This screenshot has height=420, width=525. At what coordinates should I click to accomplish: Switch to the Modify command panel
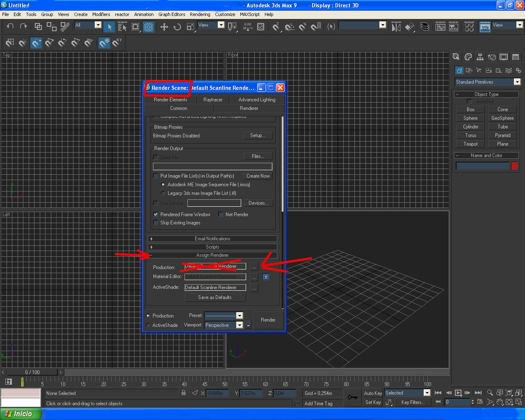(x=468, y=57)
